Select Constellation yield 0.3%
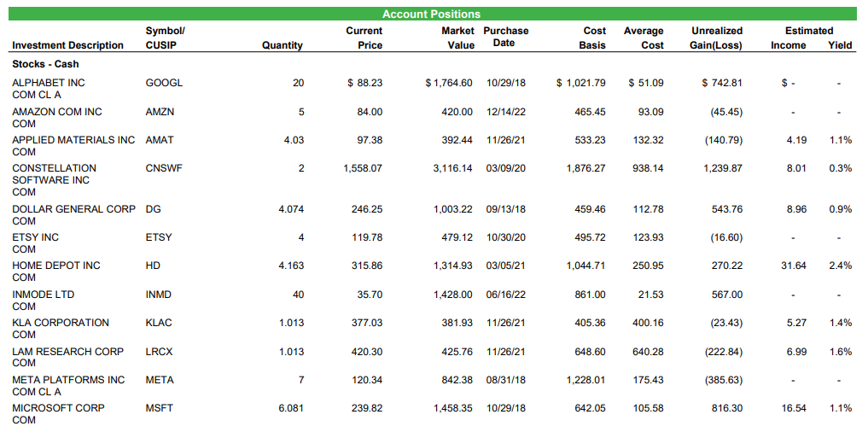This screenshot has width=868, height=432. point(841,168)
